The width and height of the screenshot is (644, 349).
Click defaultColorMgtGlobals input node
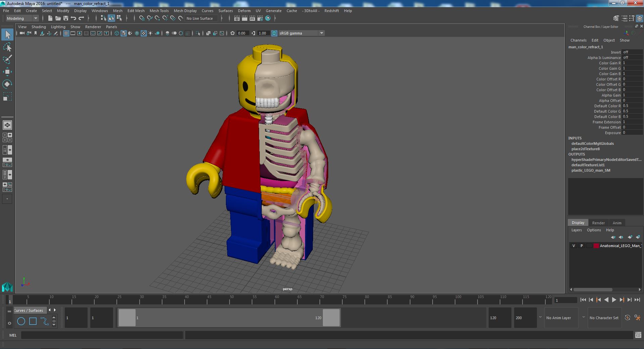click(592, 143)
